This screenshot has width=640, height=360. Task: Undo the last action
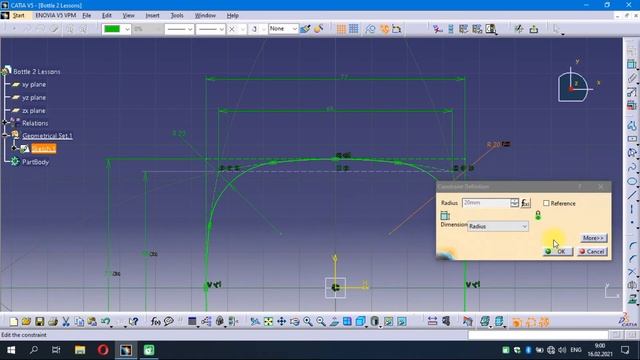tap(106, 322)
